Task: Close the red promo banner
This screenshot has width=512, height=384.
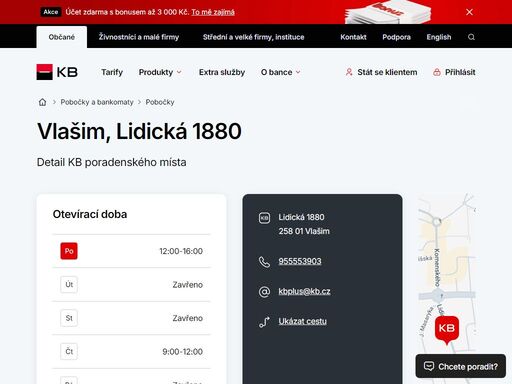Action: coord(469,12)
